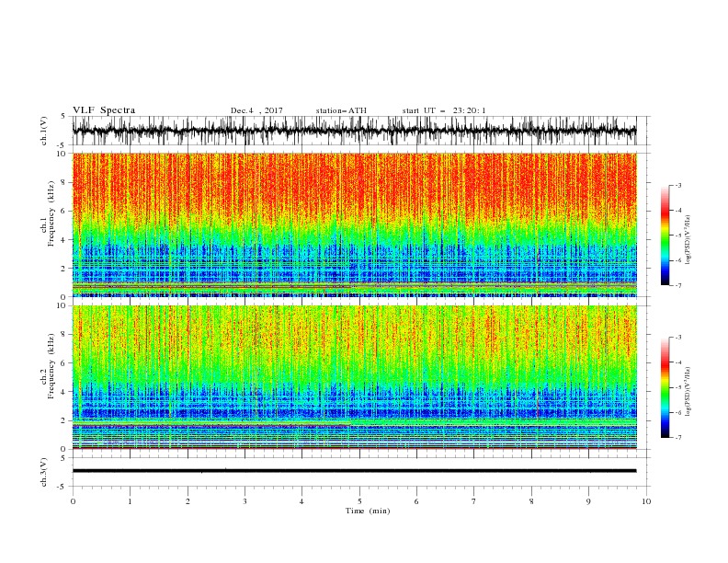Click the 'start UT = 23:20:1' label
Viewport: 728px width, 563px height.
coord(444,110)
